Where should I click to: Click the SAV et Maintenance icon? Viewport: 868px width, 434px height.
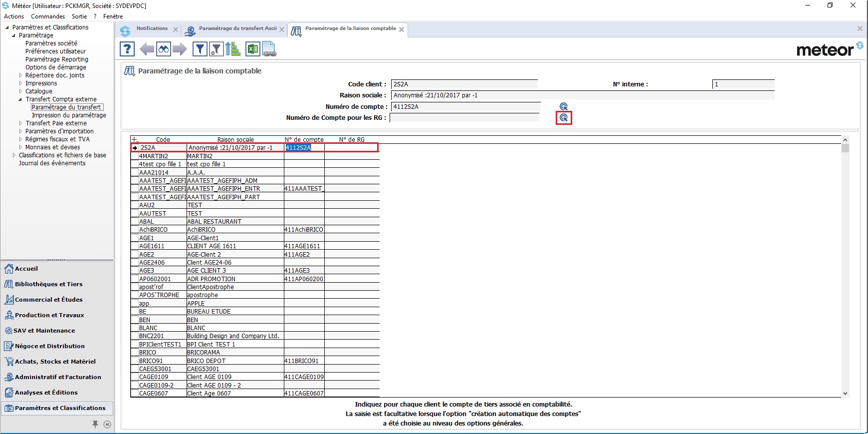[x=8, y=331]
